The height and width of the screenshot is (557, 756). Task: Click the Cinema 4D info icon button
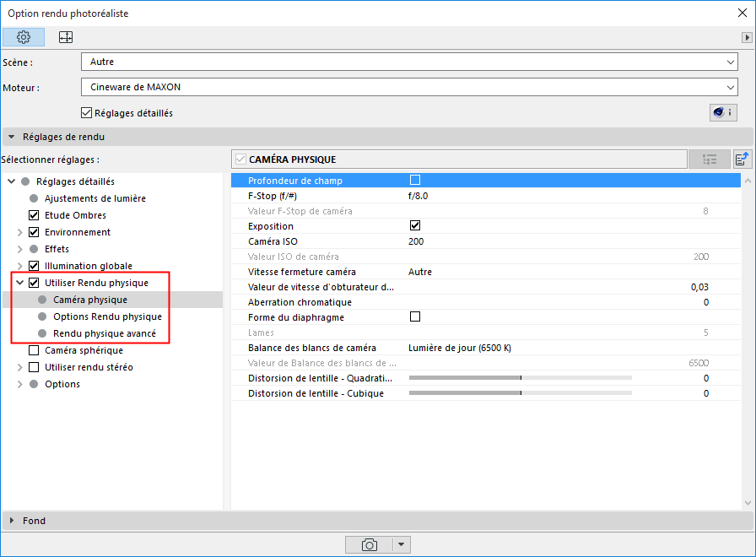[723, 112]
